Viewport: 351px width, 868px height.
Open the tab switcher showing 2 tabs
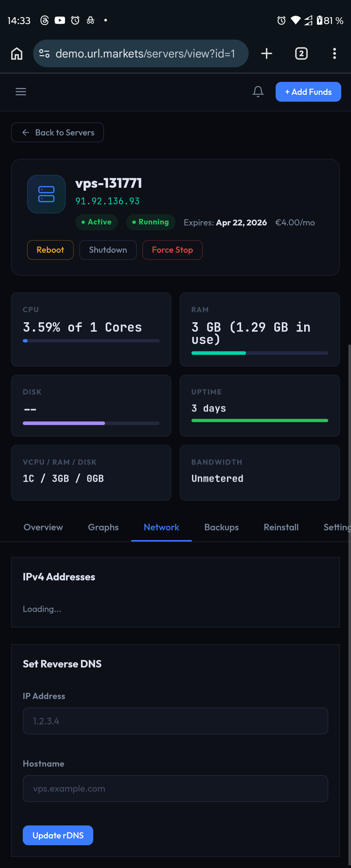pos(301,54)
